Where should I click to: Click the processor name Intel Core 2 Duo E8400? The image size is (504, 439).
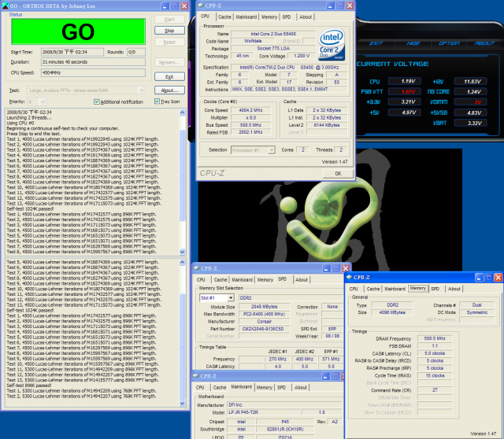(273, 34)
